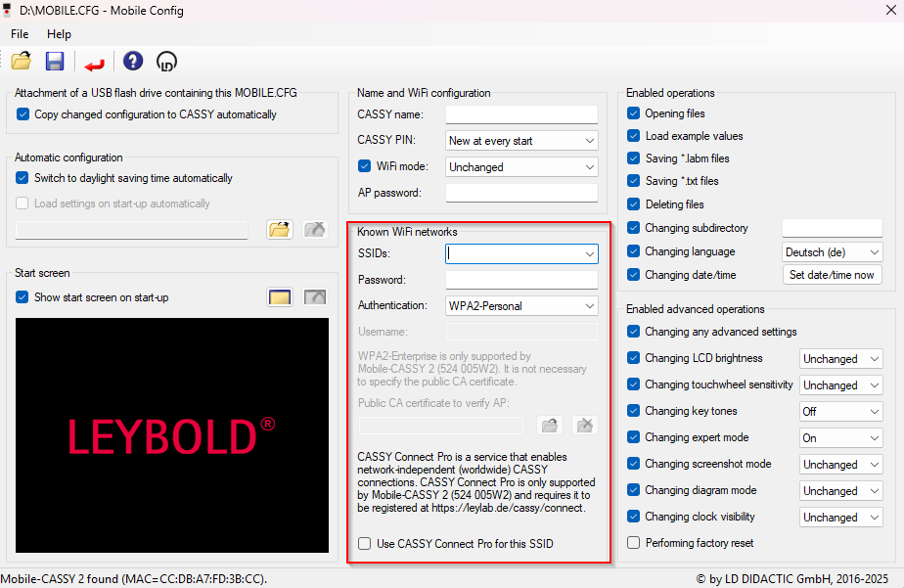Open the Changing language Deutsch dropdown
The width and height of the screenshot is (904, 588).
(833, 252)
